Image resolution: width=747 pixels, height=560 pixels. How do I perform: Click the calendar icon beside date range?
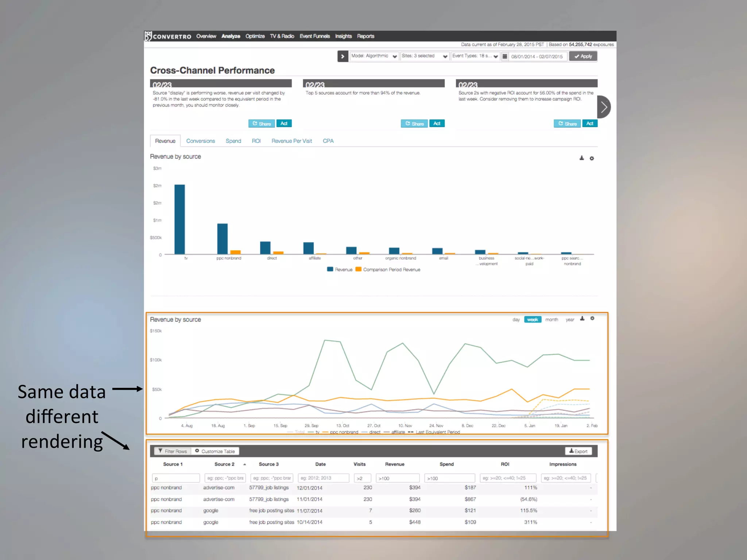tap(505, 56)
